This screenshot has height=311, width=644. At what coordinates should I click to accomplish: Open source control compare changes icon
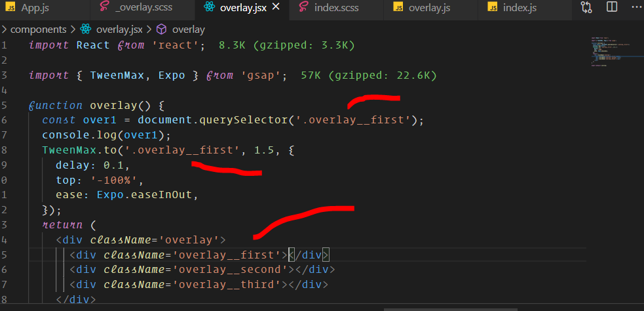(586, 7)
